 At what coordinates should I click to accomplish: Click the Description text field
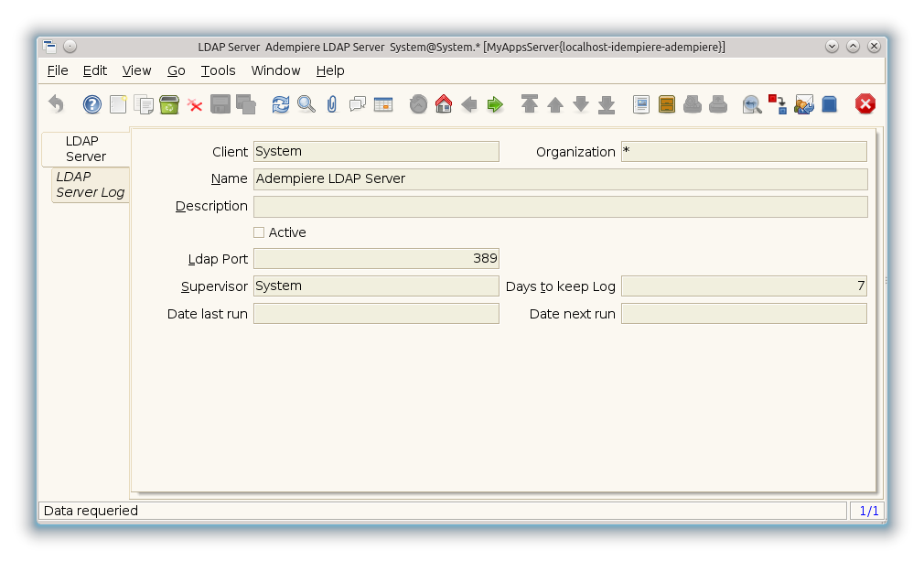coord(560,207)
